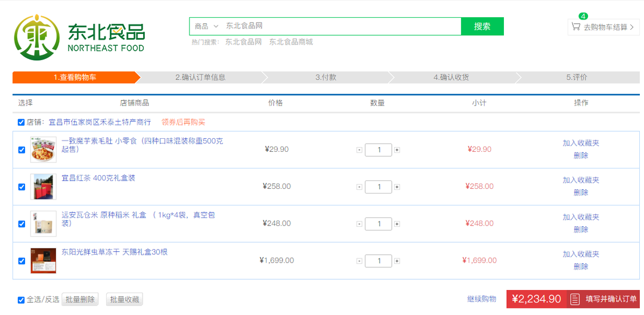Click minus button for 远安瓦仓米 row
This screenshot has width=644, height=315.
359,224
